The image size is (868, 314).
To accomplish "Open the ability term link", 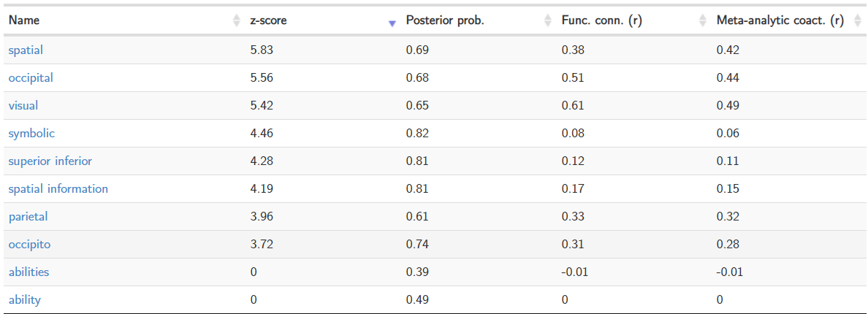I will 25,299.
